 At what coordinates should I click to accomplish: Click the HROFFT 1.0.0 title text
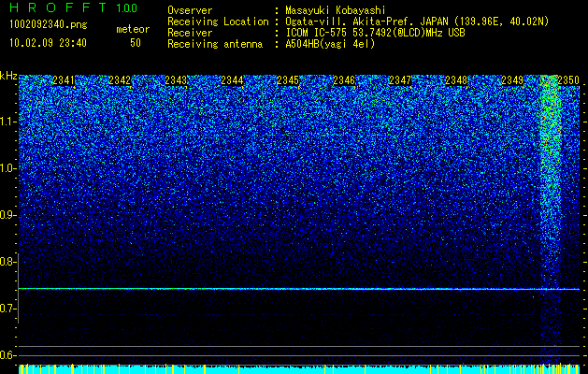tap(73, 7)
